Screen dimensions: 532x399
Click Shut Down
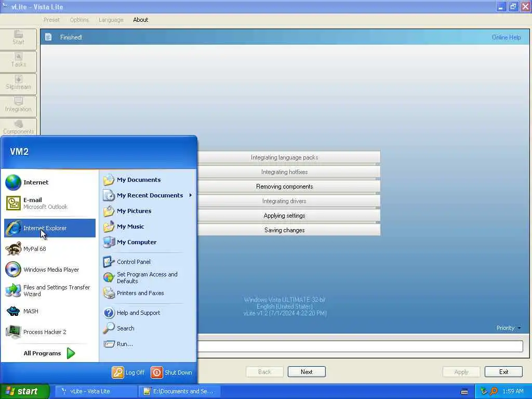coord(171,373)
